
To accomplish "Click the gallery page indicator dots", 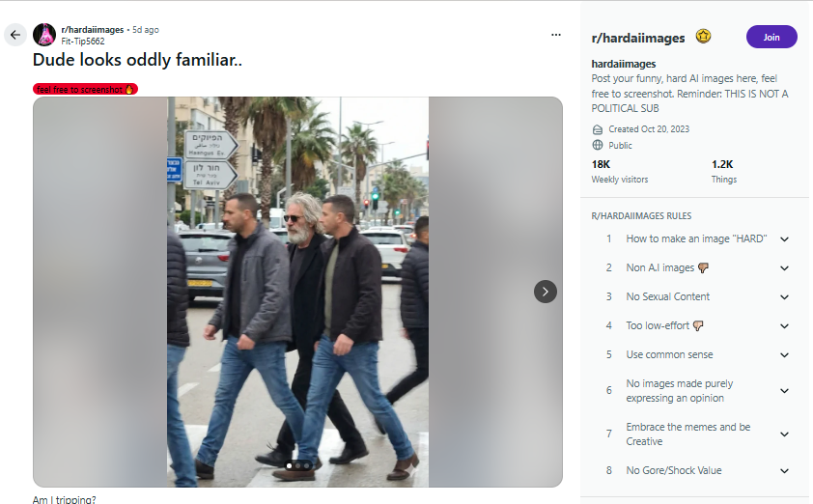I will click(x=297, y=465).
